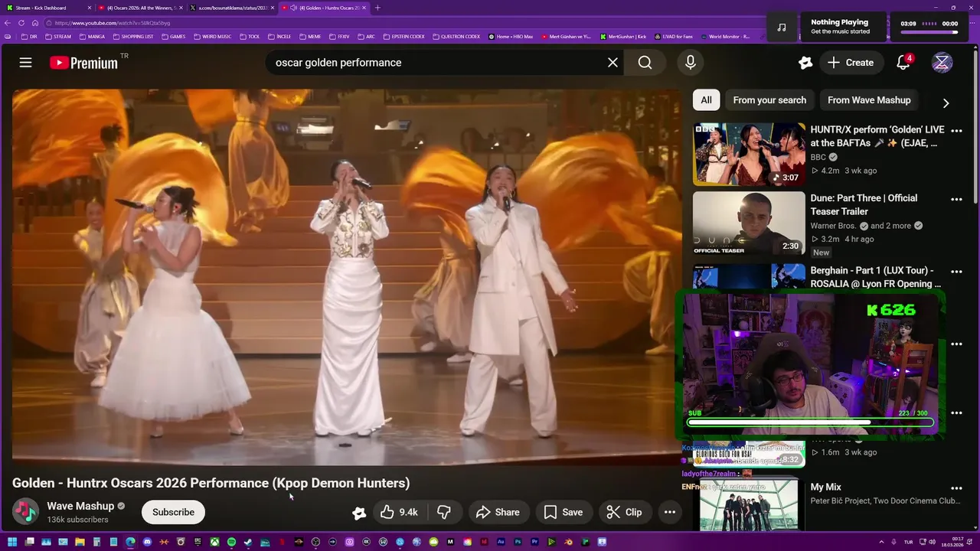Image resolution: width=980 pixels, height=551 pixels.
Task: Open the Ask sparkle icon beside Create
Action: [x=805, y=63]
